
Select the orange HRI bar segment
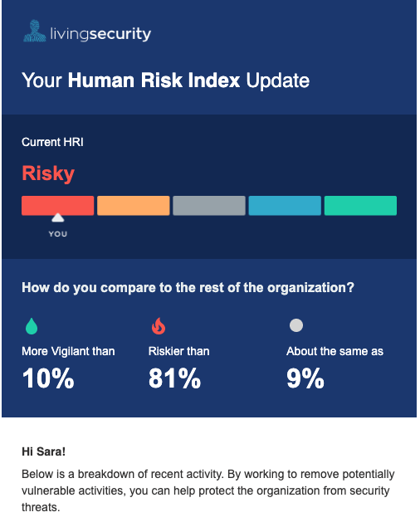tap(134, 206)
